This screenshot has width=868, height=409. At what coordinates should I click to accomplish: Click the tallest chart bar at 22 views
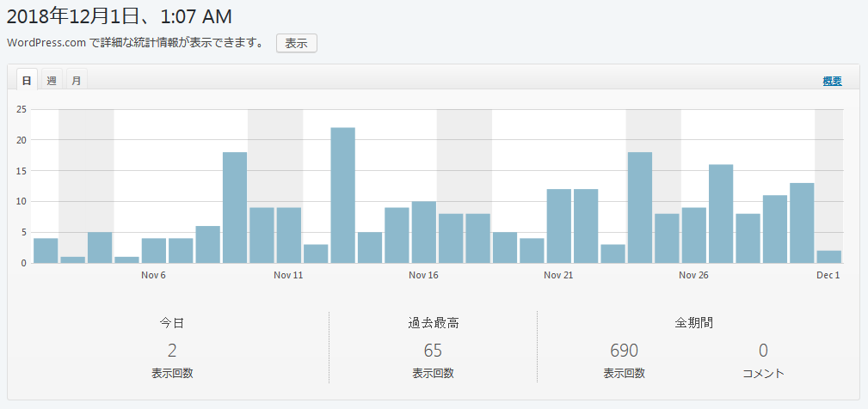point(342,195)
